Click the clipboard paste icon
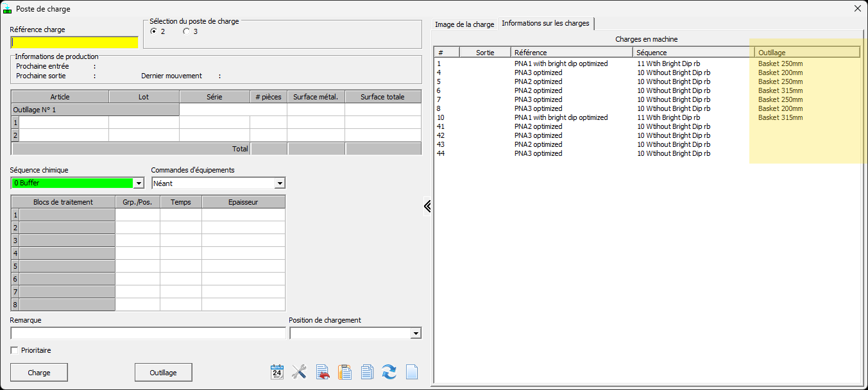 click(345, 372)
